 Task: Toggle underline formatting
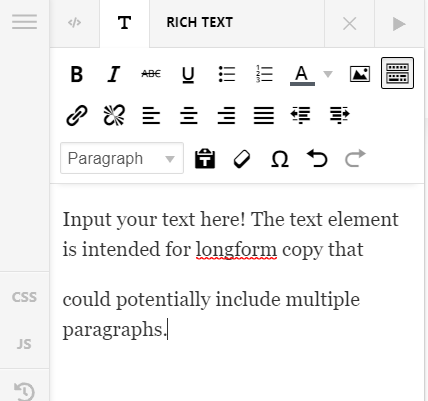click(188, 75)
